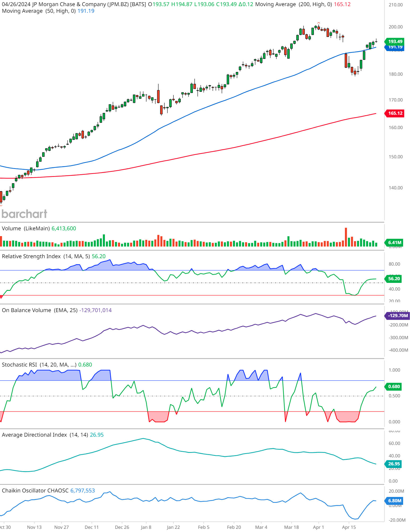
Task: Click the 6.80M Chaikin Oscillator tag
Action: pos(394,501)
